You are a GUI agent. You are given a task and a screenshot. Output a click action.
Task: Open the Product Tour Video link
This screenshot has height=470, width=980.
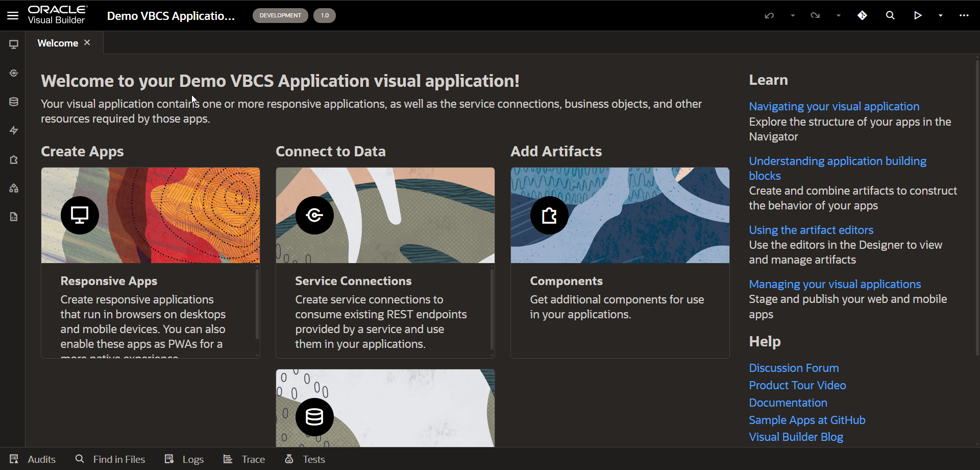(797, 385)
